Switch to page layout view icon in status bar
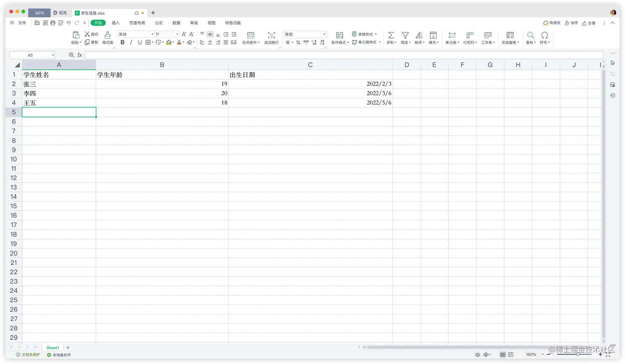Image resolution: width=625 pixels, height=364 pixels. (x=510, y=354)
